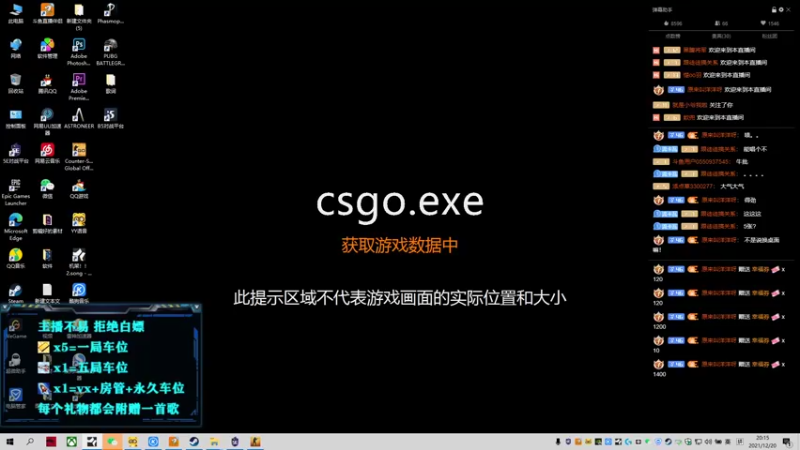Open the This PC (此电脑) desktop icon
This screenshot has width=800, height=450.
[x=16, y=13]
